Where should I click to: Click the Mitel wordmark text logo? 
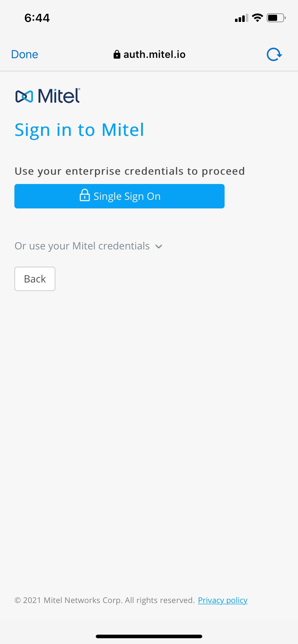[59, 96]
